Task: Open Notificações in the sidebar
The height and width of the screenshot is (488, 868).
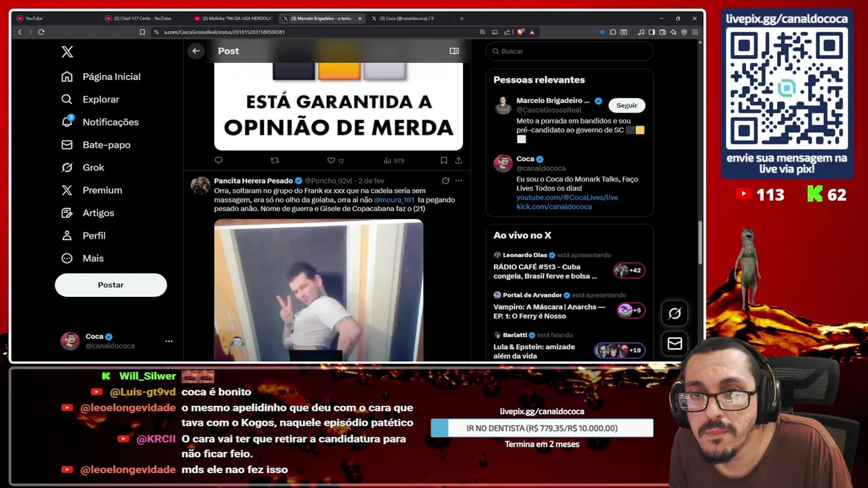Action: 100,122
